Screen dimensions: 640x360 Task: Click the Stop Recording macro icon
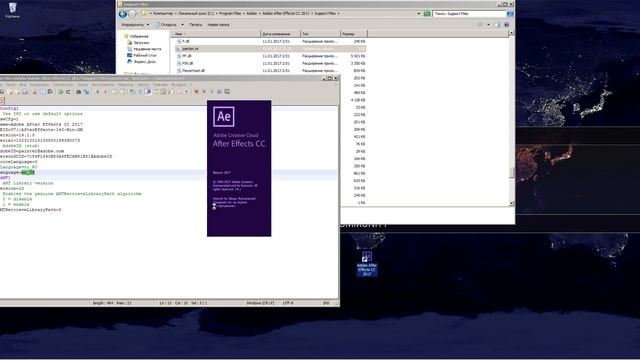pos(204,92)
